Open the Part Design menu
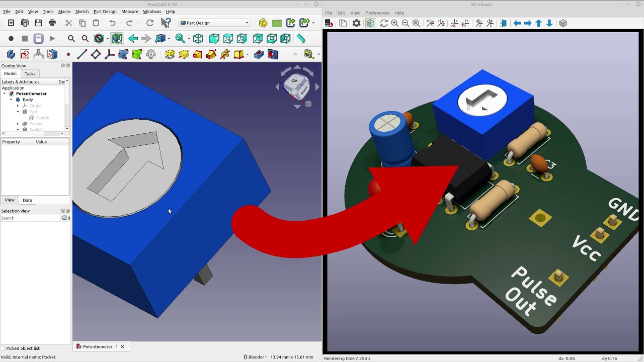The image size is (644, 362). [105, 12]
